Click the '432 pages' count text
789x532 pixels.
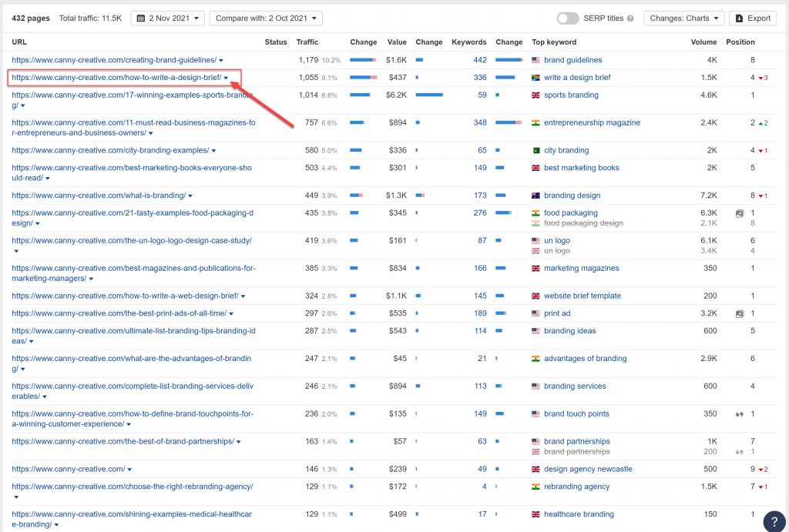point(31,18)
